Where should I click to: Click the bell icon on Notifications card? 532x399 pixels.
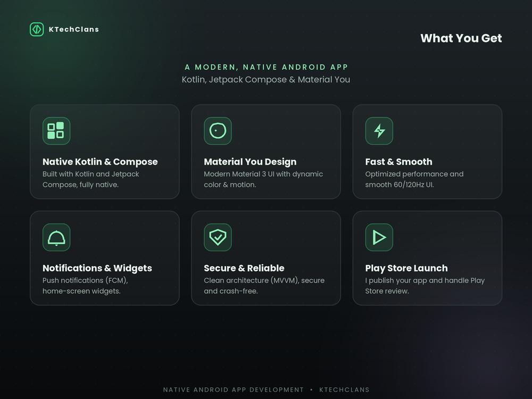tap(56, 237)
